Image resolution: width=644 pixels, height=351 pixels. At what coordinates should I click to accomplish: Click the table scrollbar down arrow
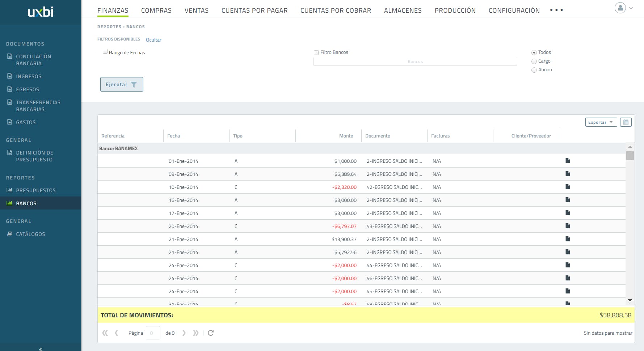(630, 300)
